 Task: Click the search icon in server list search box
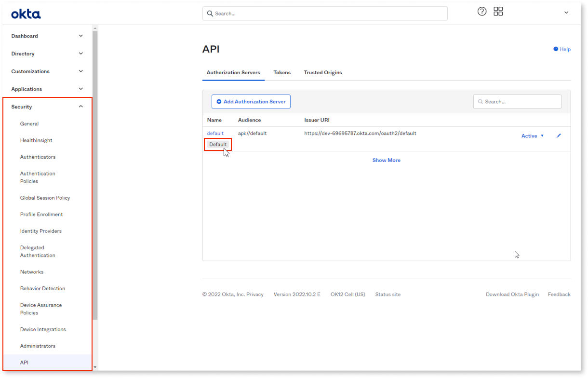(481, 101)
